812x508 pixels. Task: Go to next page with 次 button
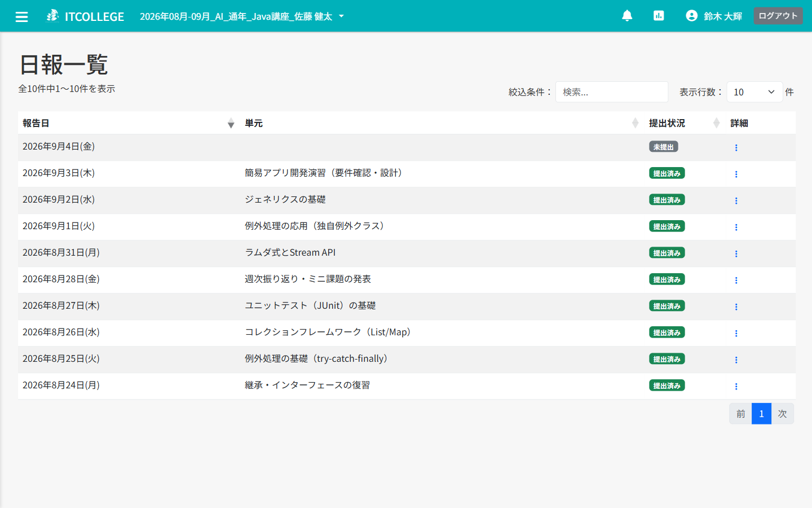783,414
